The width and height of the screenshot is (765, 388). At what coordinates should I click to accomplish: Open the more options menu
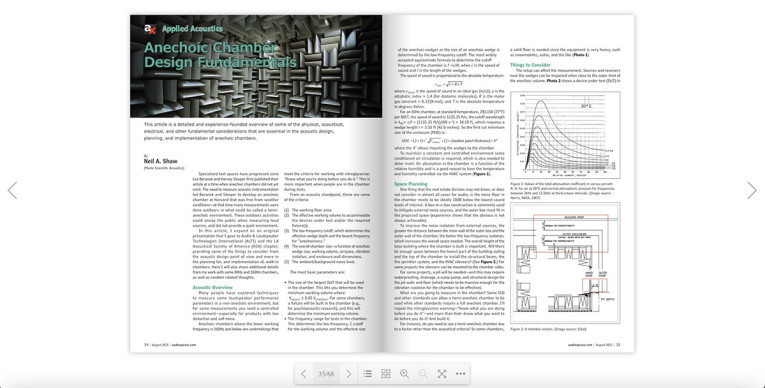[461, 374]
